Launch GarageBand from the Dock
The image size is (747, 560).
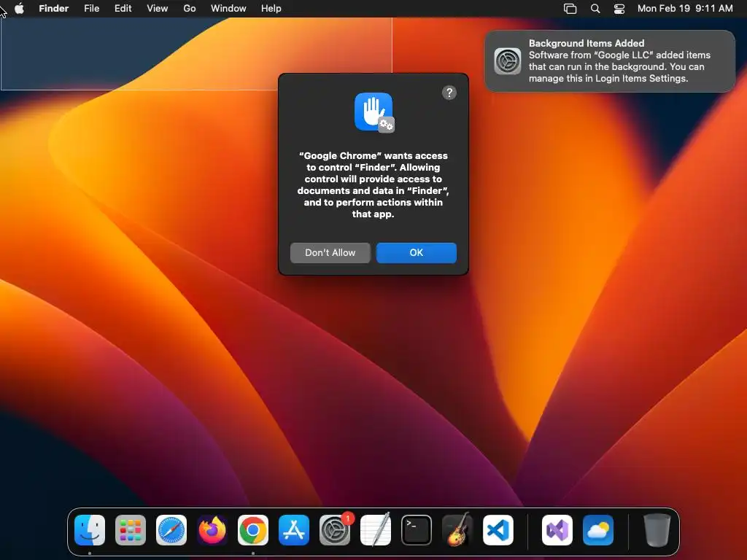coord(457,530)
